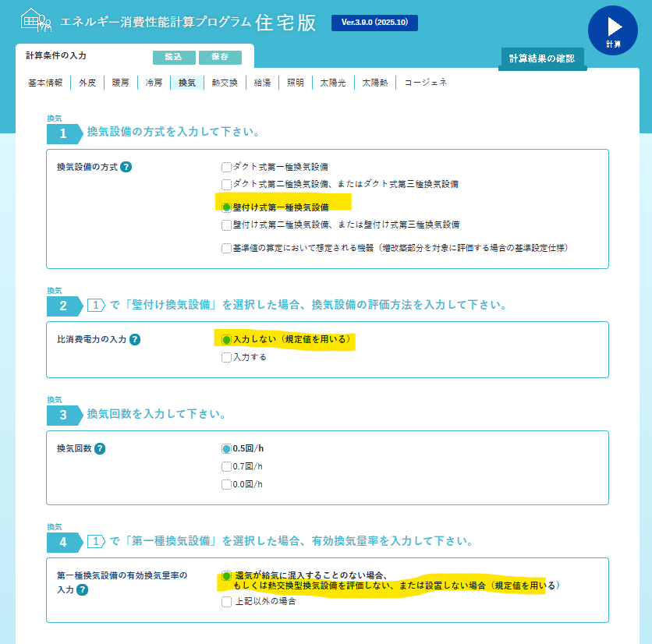Select 0.7回/h ventilation rate

226,466
